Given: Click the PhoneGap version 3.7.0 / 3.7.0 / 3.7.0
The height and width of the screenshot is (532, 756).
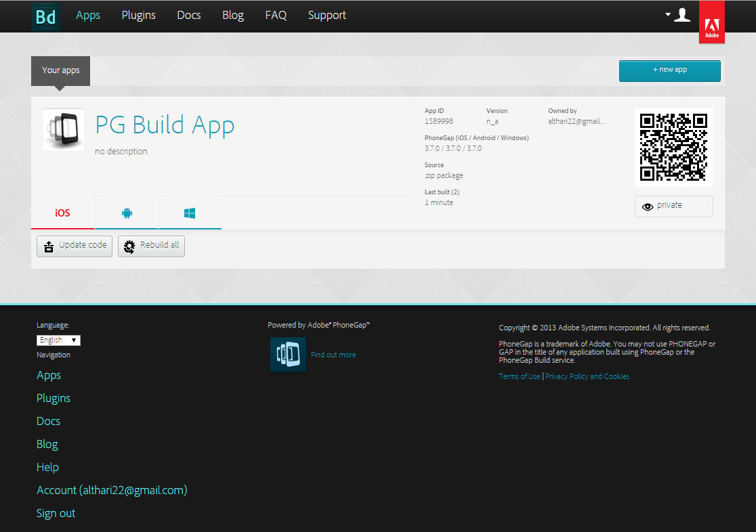Looking at the screenshot, I should coord(453,148).
